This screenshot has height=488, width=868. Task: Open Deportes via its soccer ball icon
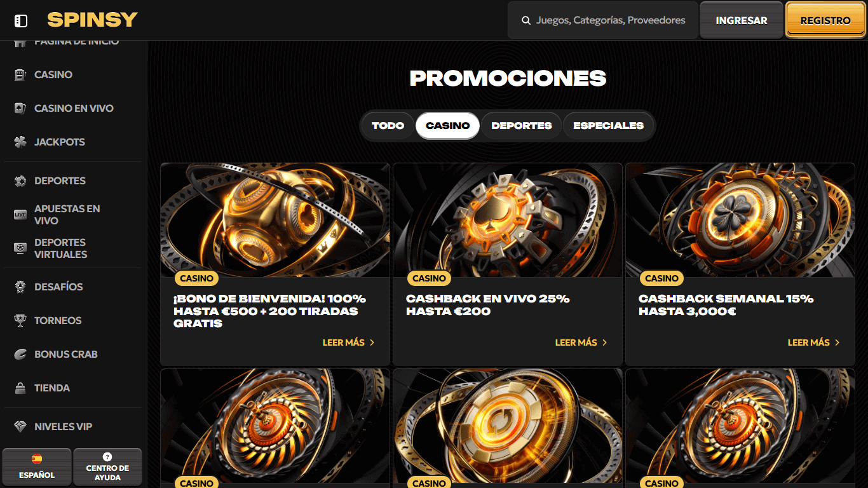coord(20,181)
